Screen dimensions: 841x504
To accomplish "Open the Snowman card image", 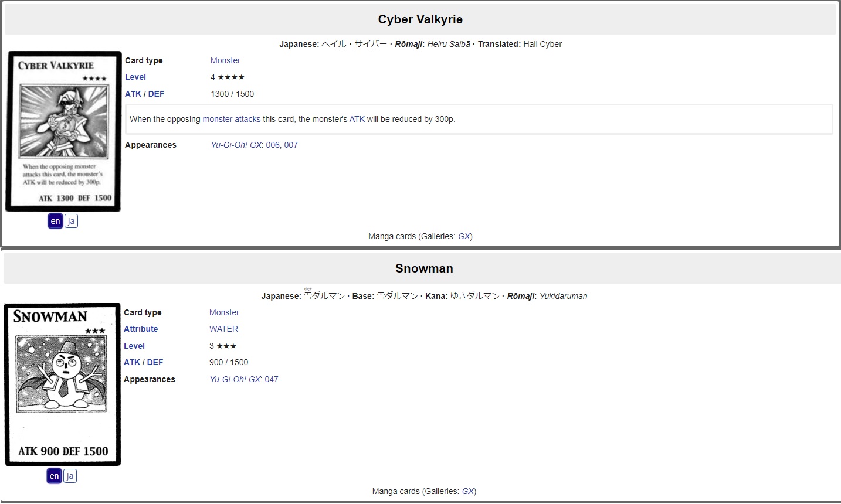I will click(62, 384).
